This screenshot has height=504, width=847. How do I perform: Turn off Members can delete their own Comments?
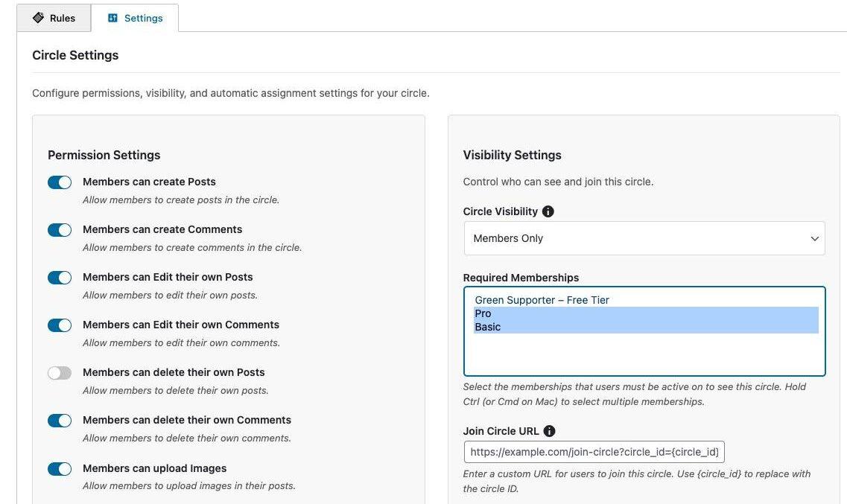(x=60, y=421)
